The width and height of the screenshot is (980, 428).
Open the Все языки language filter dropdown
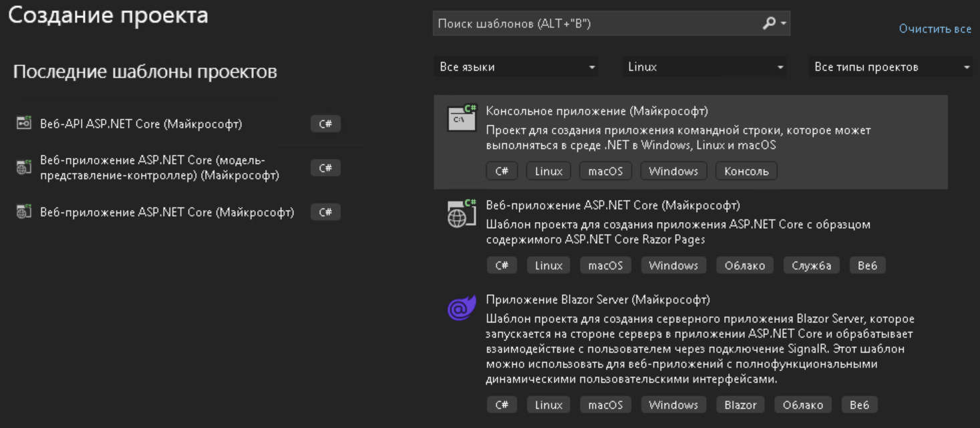[516, 67]
